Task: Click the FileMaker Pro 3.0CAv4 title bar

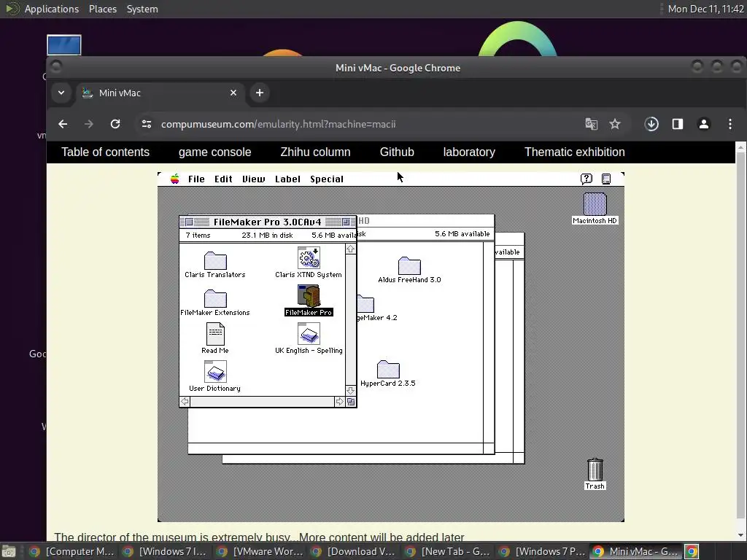Action: coord(267,222)
